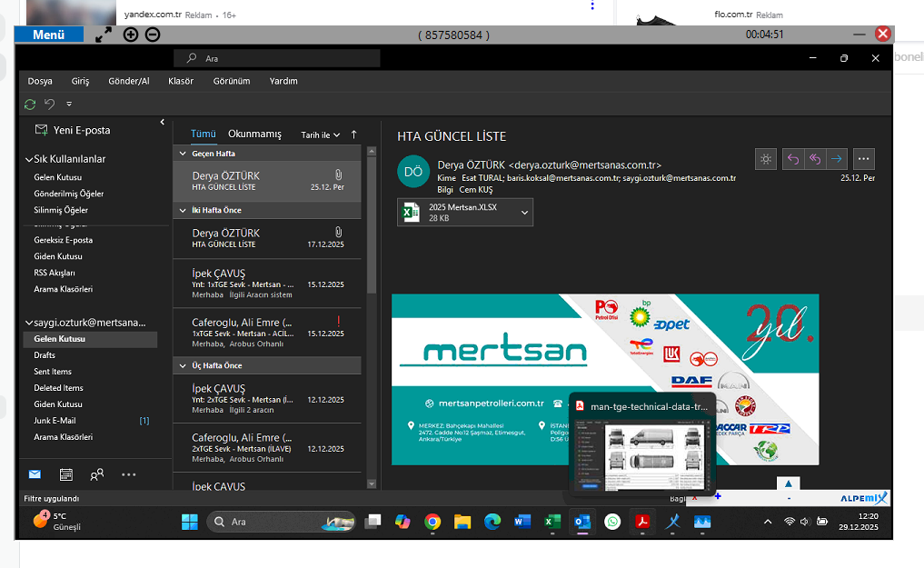The width and height of the screenshot is (924, 568).
Task: Collapse the Geçen Hafta group header
Action: click(x=183, y=154)
